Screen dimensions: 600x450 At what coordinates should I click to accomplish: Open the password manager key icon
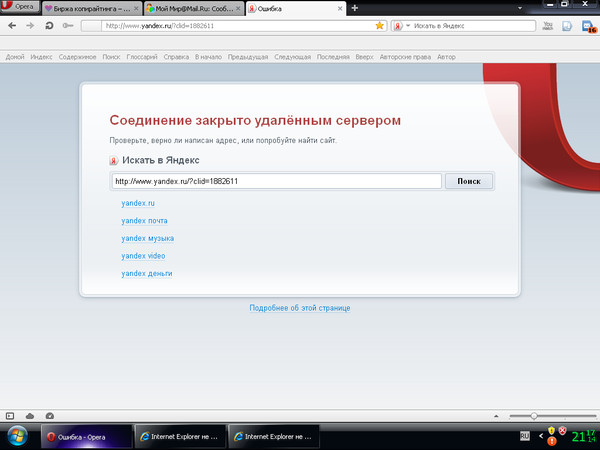[68, 26]
